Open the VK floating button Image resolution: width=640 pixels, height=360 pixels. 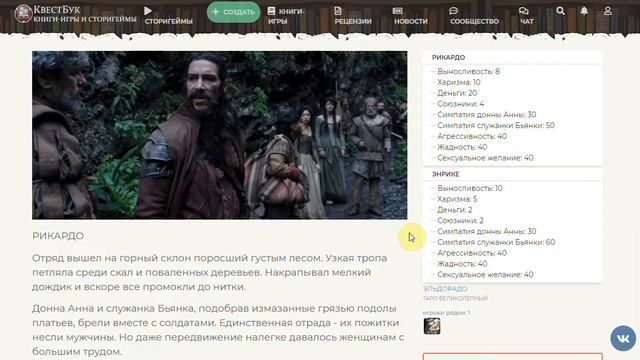click(623, 338)
